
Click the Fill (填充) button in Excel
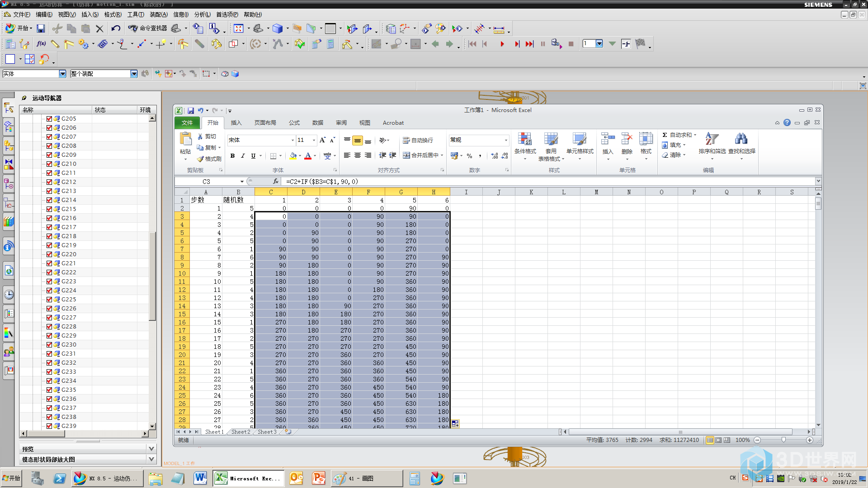click(671, 145)
